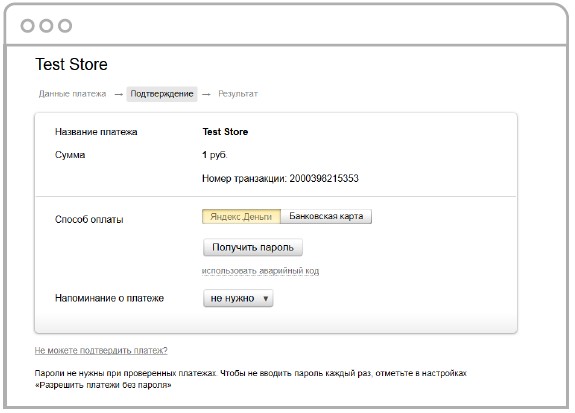Click the arrow after Данные платежа step
Screen dimensions: 575x413
(x=118, y=95)
